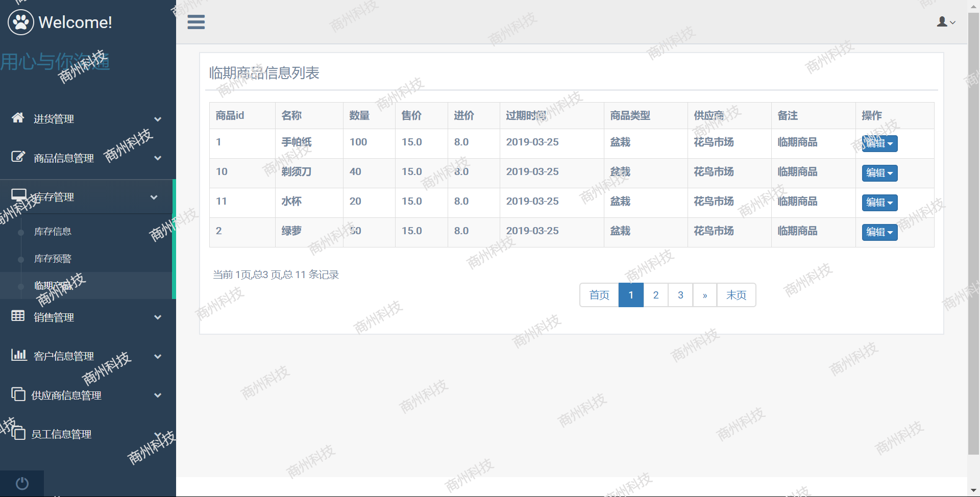The image size is (980, 497).
Task: Click the 临期商品信息列表 heading
Action: tap(264, 73)
